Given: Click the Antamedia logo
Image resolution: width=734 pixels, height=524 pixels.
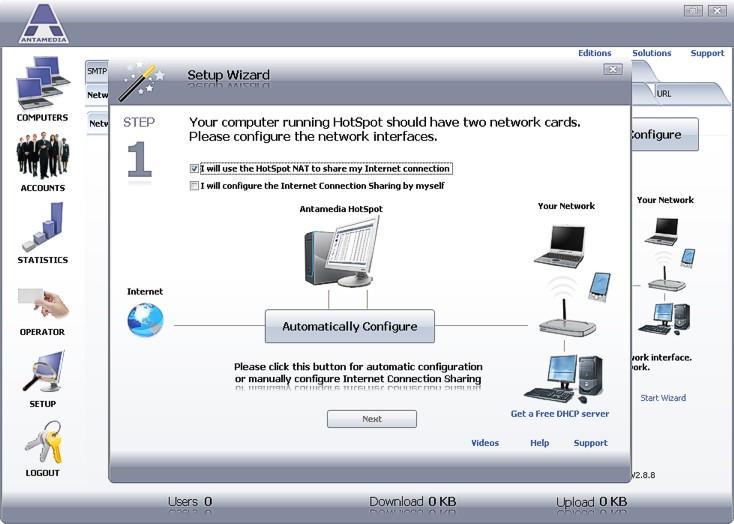Looking at the screenshot, I should coord(44,24).
